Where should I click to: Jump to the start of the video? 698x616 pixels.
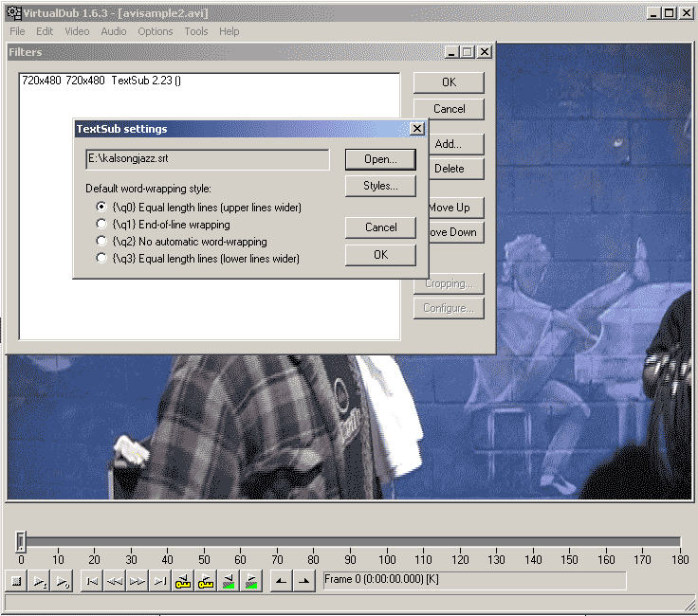[x=92, y=581]
